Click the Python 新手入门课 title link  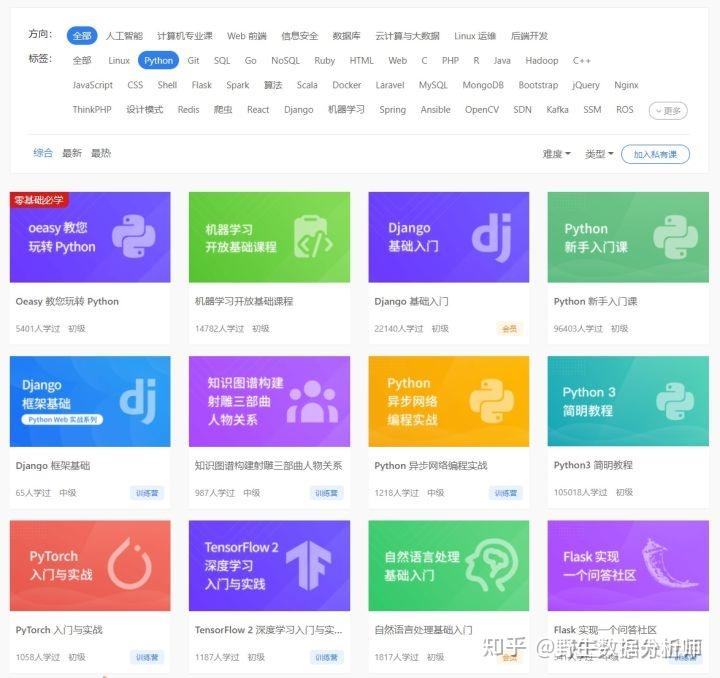[596, 302]
